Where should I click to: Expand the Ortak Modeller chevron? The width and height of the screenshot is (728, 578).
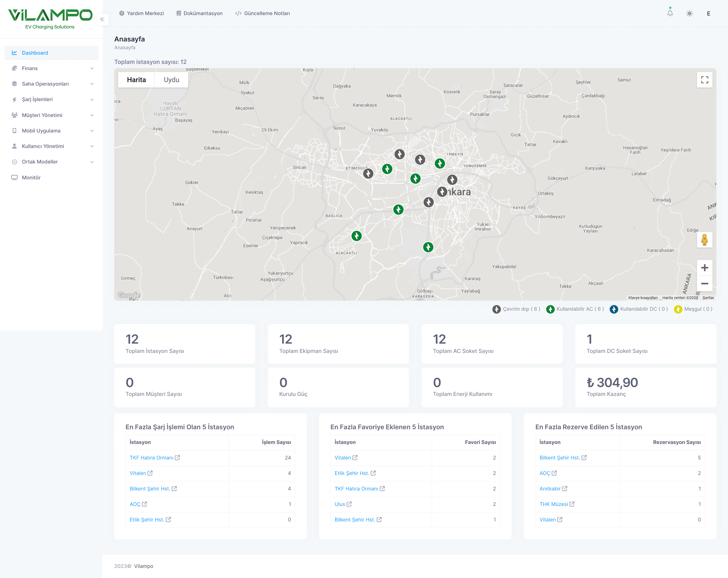(92, 162)
